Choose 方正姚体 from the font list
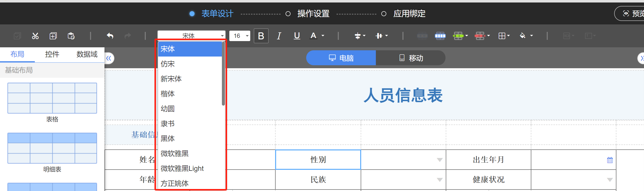The image size is (644, 191). coord(190,183)
